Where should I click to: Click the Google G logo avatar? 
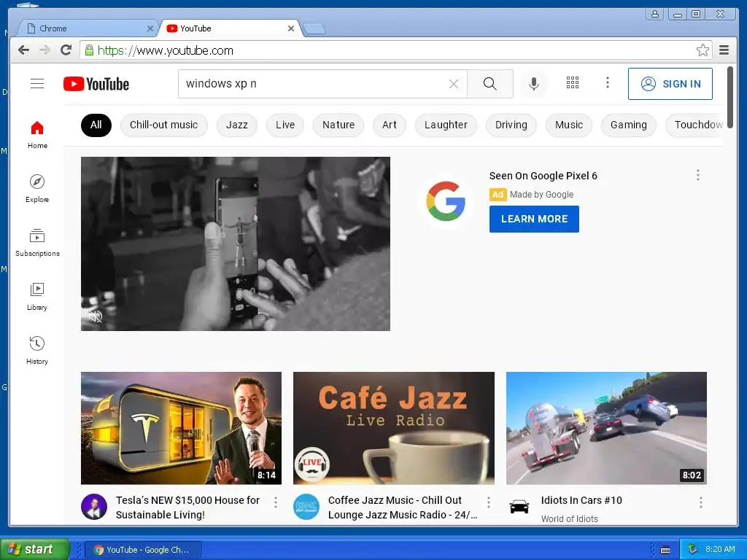[x=446, y=201]
